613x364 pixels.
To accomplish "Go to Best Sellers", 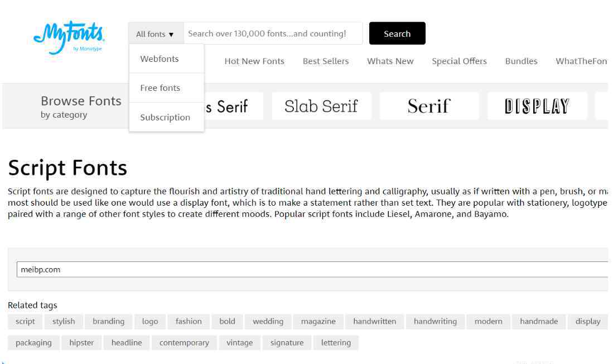I will (326, 61).
